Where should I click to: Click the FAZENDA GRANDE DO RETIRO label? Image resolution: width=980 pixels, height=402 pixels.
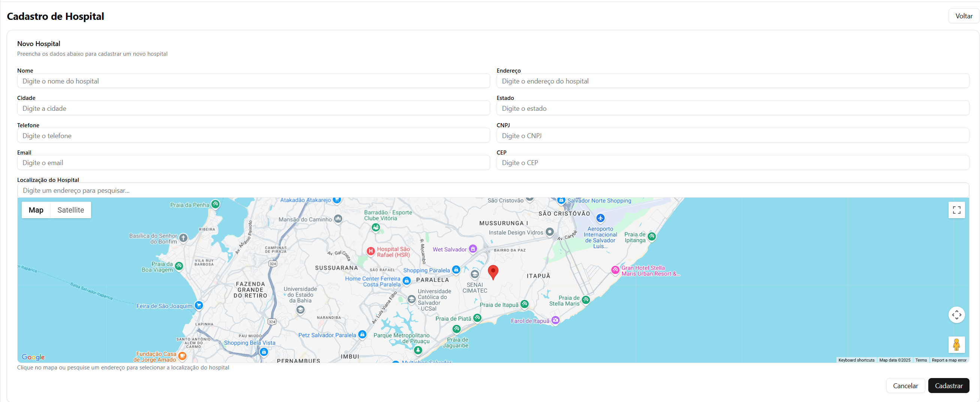click(x=250, y=290)
